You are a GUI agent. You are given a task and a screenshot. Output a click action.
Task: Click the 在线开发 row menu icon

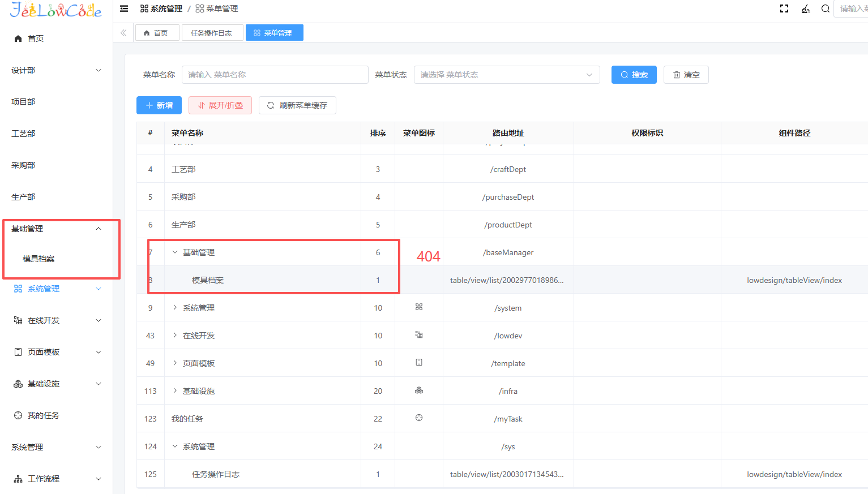(x=419, y=335)
